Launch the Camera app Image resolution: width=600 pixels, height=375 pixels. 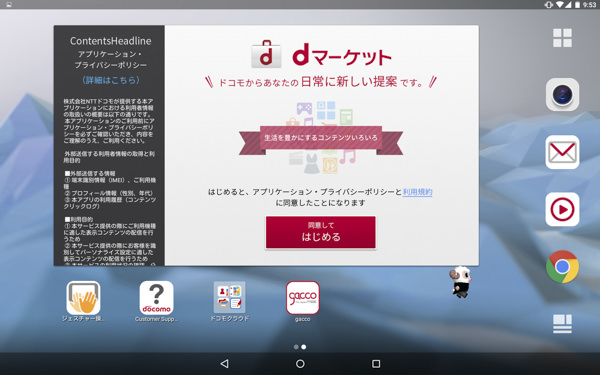click(x=562, y=95)
